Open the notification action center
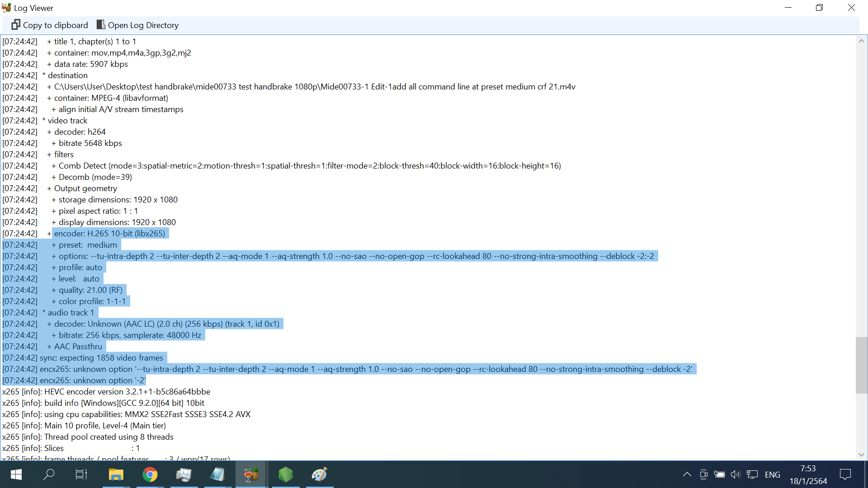868x488 pixels. [x=845, y=474]
